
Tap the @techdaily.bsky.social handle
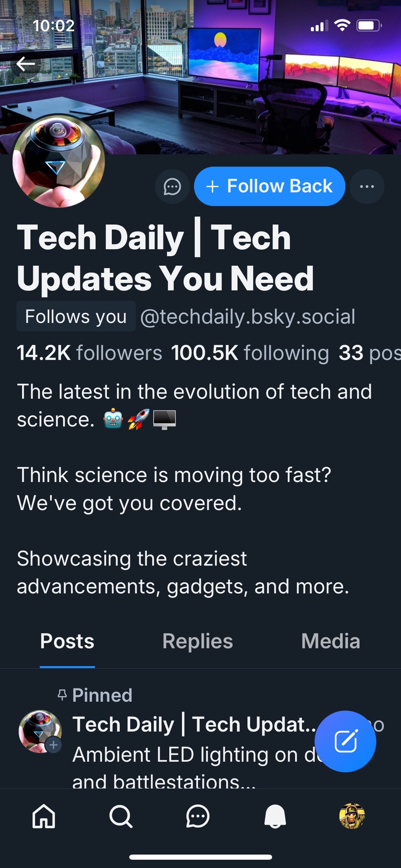[x=247, y=316]
